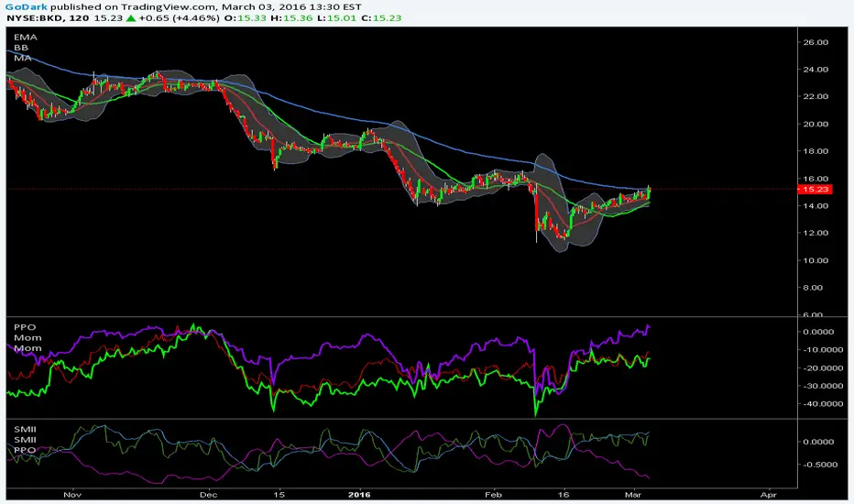
Task: Click the Feb date axis label
Action: (493, 495)
